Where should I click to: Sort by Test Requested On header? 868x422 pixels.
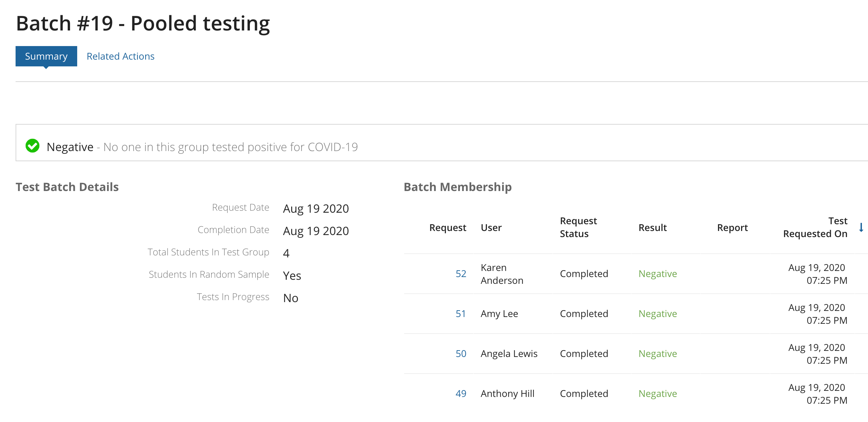[x=815, y=227]
